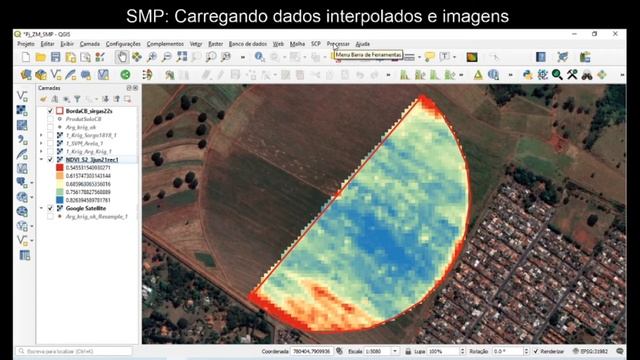Open the Processar menu

click(338, 44)
